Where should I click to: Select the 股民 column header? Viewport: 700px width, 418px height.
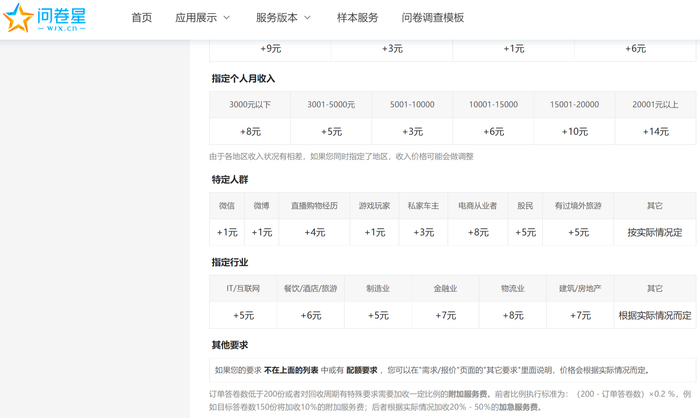click(x=525, y=206)
